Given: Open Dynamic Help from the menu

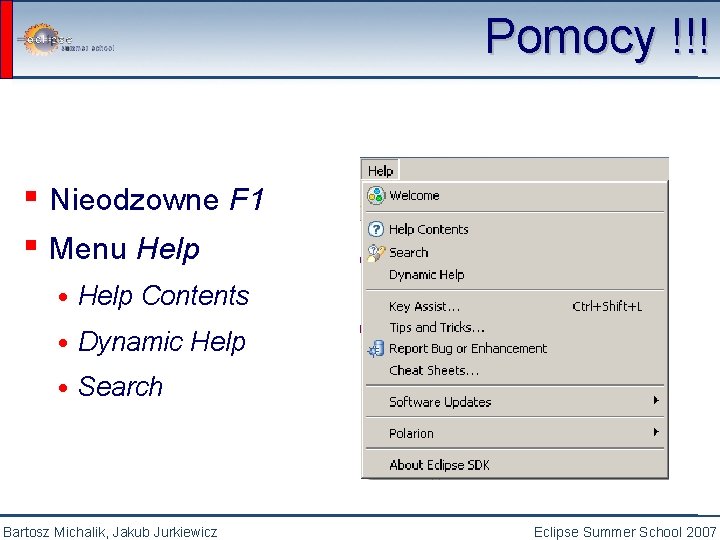Looking at the screenshot, I should tap(515, 275).
